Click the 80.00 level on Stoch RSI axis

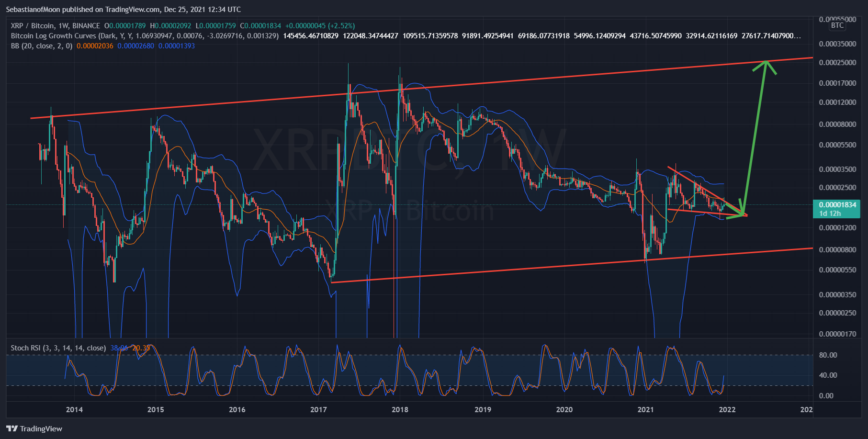pyautogui.click(x=828, y=355)
